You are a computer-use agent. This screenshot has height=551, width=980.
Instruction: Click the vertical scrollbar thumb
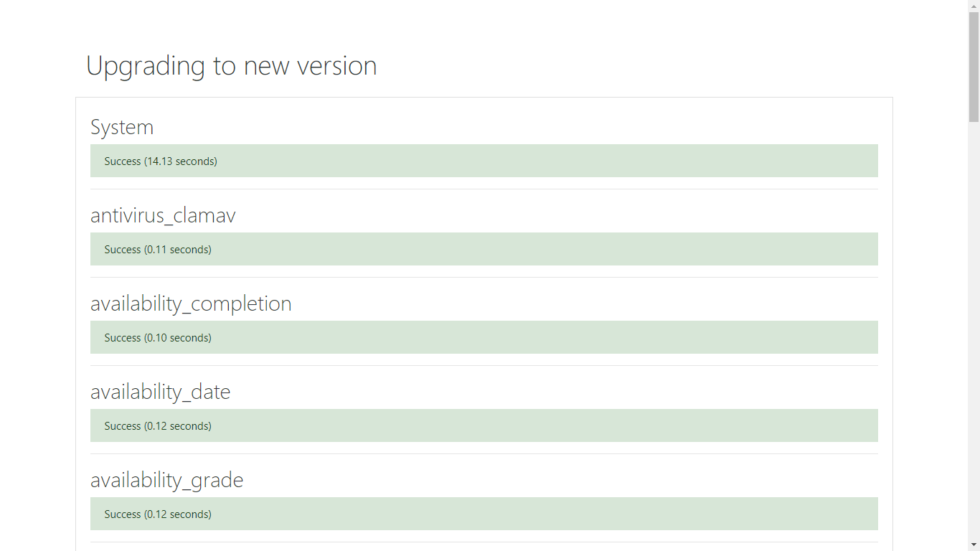tap(974, 65)
